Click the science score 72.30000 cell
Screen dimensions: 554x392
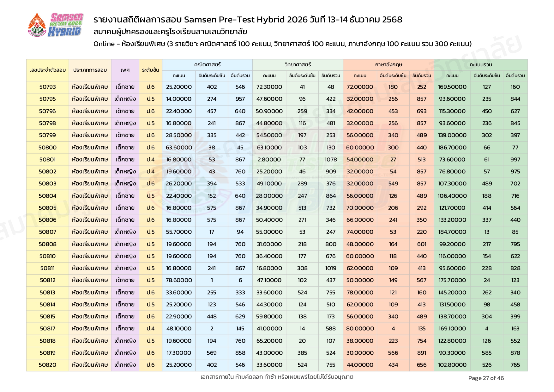[x=269, y=87]
